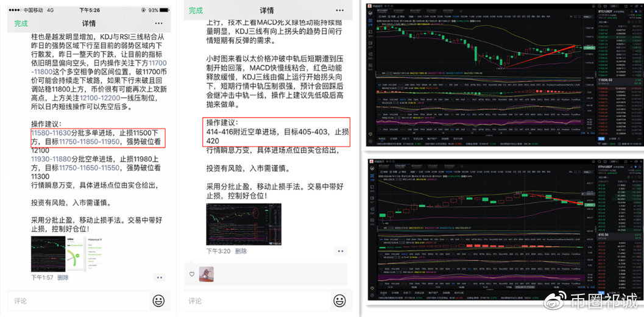644x317 pixels.
Task: Click the fx indicator icon above BTC chart
Action: click(571, 16)
